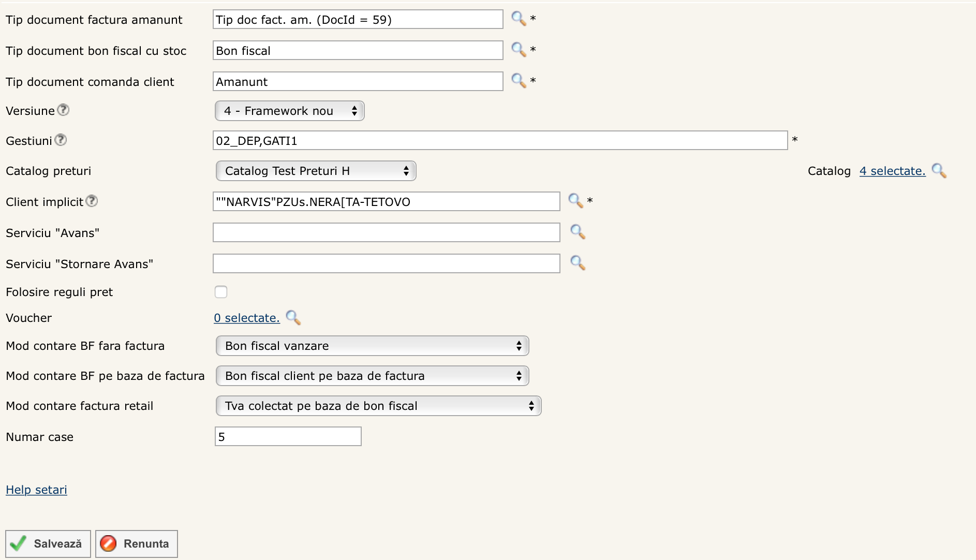
Task: Open lookup for Serviciu "Stornare Avans"
Action: tap(577, 263)
